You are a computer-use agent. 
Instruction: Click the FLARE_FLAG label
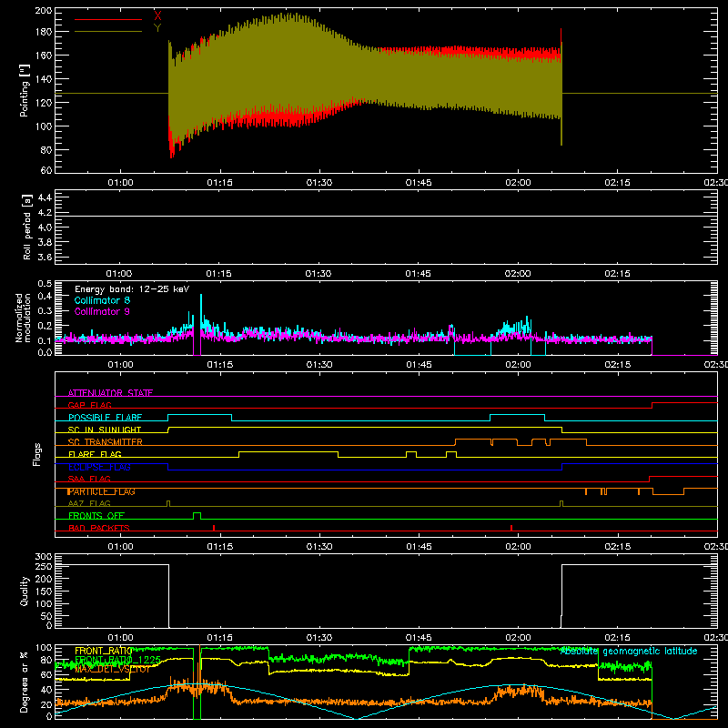[95, 454]
